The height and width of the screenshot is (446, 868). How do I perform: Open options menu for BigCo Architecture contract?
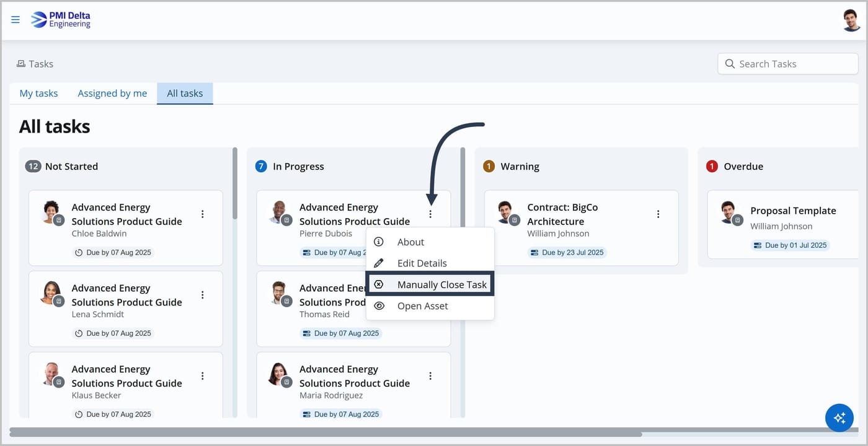click(658, 214)
